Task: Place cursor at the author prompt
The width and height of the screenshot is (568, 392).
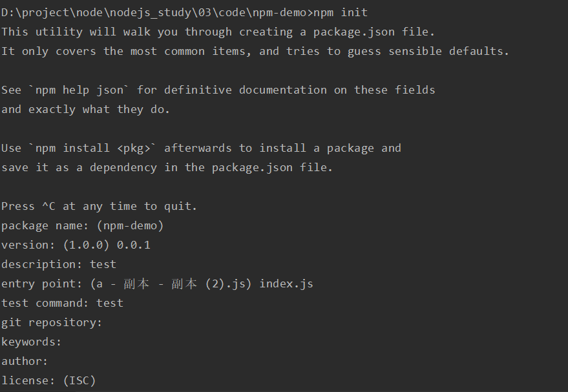Action: click(53, 361)
